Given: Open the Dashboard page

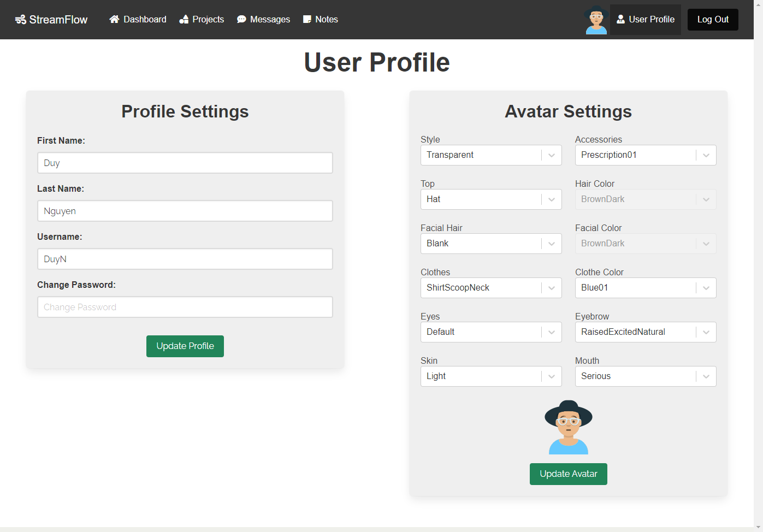Looking at the screenshot, I should tap(138, 19).
